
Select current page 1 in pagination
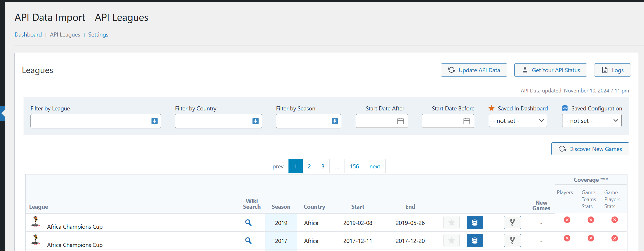295,166
